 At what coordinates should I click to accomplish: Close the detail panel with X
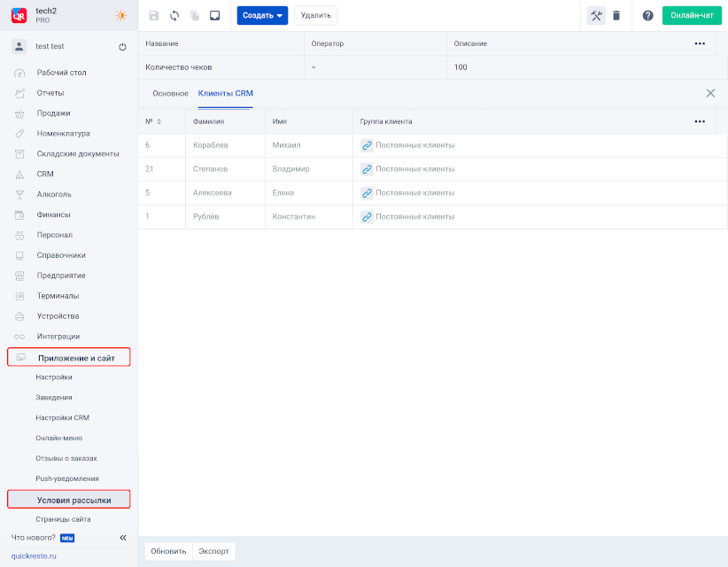click(x=710, y=93)
